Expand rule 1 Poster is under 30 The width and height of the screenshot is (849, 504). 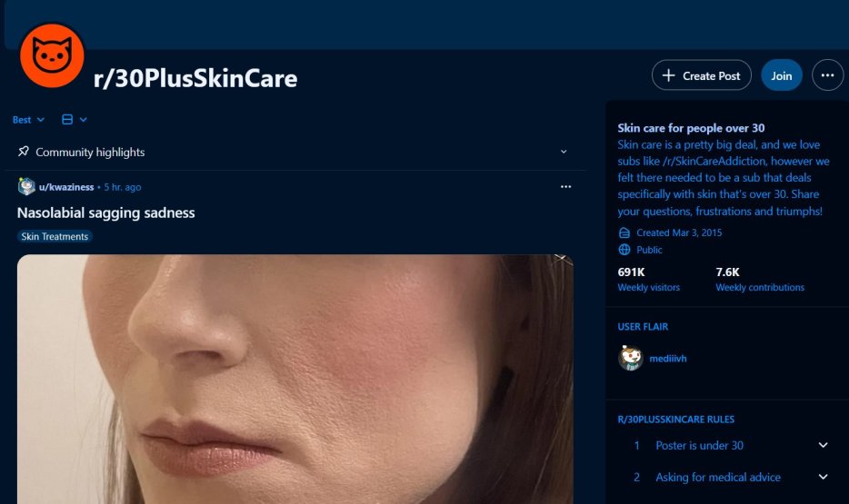coord(823,445)
